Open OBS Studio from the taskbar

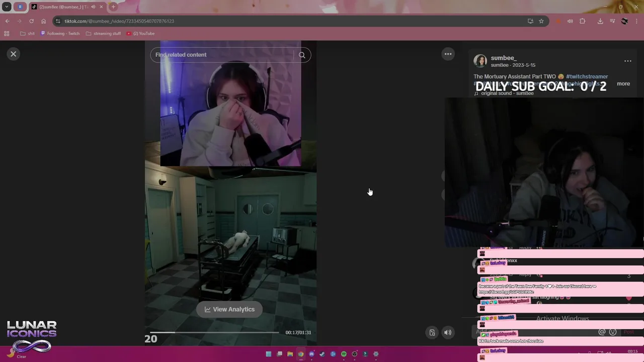(x=355, y=354)
